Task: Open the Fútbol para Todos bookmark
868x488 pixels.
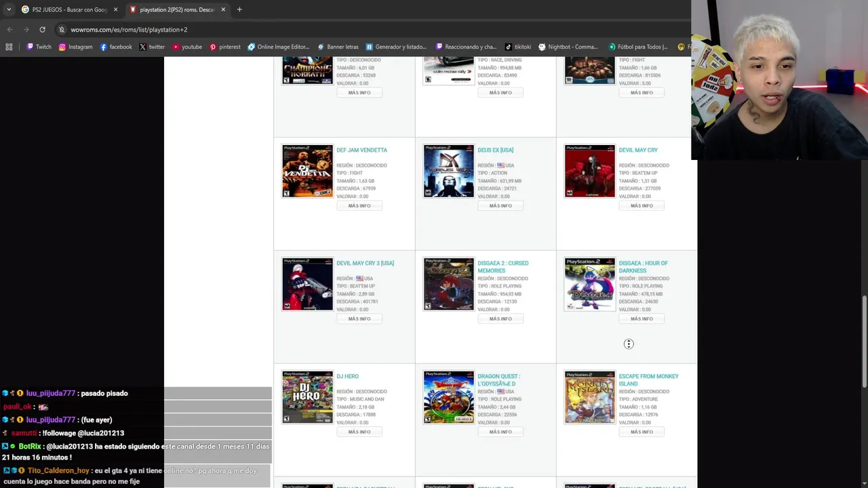Action: point(638,47)
